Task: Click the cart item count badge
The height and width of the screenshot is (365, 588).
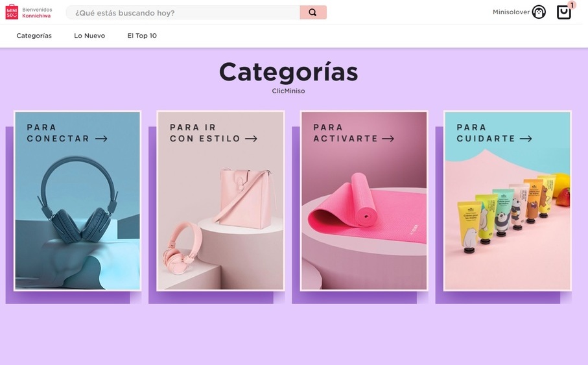Action: pyautogui.click(x=571, y=5)
